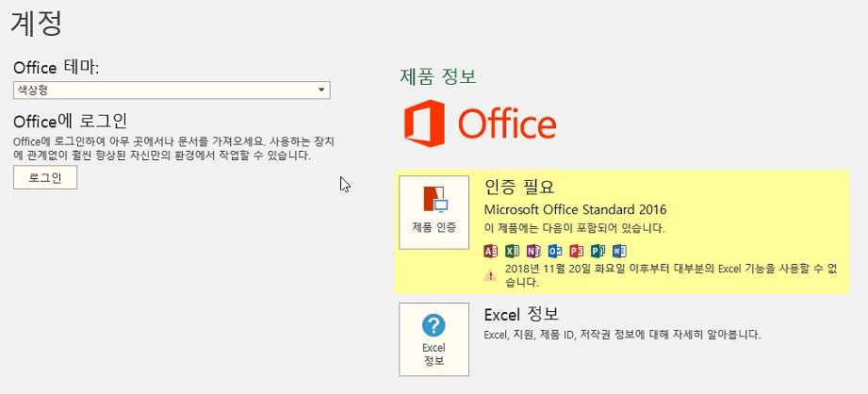Click the 인증 필요 heading
Viewport: 868px width, 394px height.
[x=519, y=187]
